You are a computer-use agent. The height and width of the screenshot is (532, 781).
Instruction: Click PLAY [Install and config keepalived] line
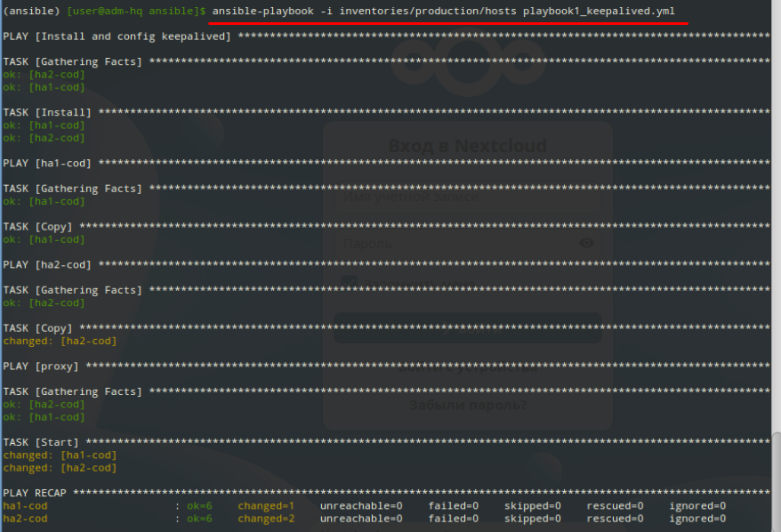point(117,36)
